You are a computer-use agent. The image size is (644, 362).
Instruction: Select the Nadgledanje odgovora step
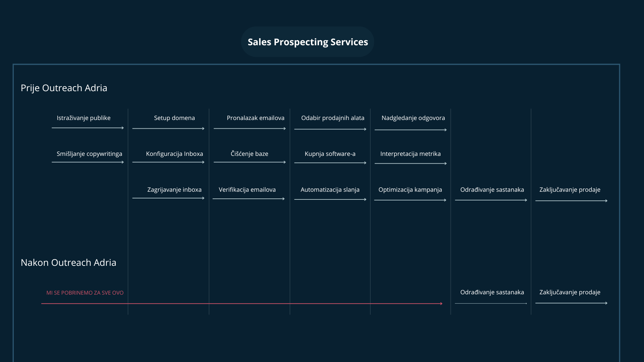(x=413, y=118)
